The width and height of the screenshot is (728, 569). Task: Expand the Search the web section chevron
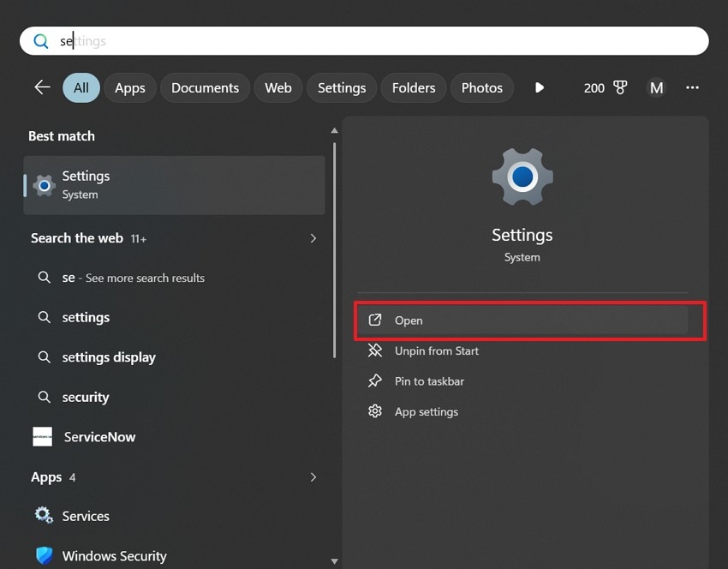click(x=313, y=238)
